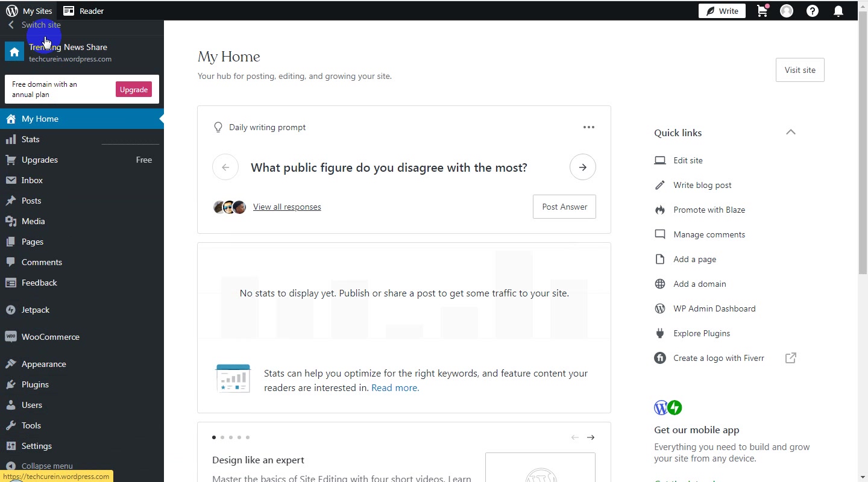
Task: Open the Create a logo with Fiverr external link icon
Action: (x=791, y=358)
